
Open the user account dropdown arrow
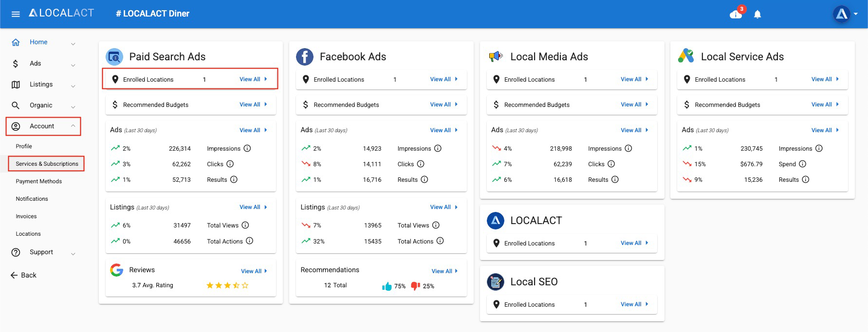(x=855, y=14)
